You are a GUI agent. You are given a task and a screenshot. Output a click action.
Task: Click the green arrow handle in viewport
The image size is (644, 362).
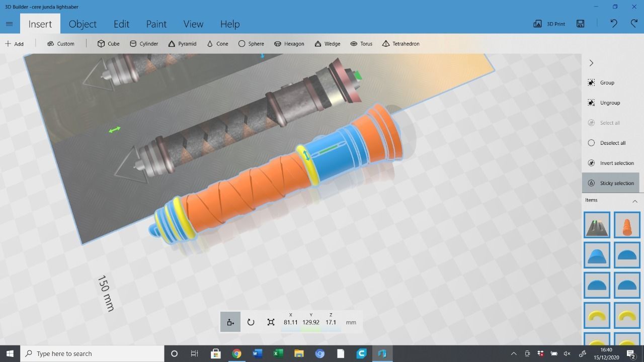(115, 130)
